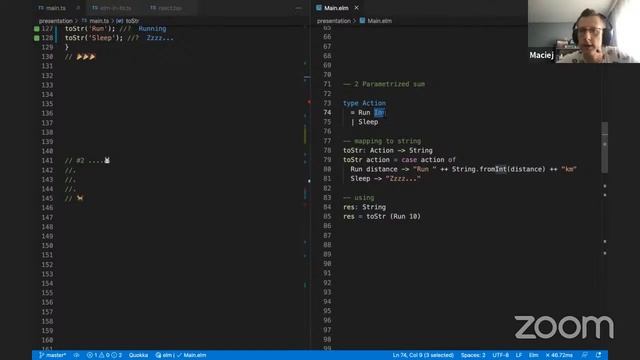Select the Elm language mode indicator

533,355
